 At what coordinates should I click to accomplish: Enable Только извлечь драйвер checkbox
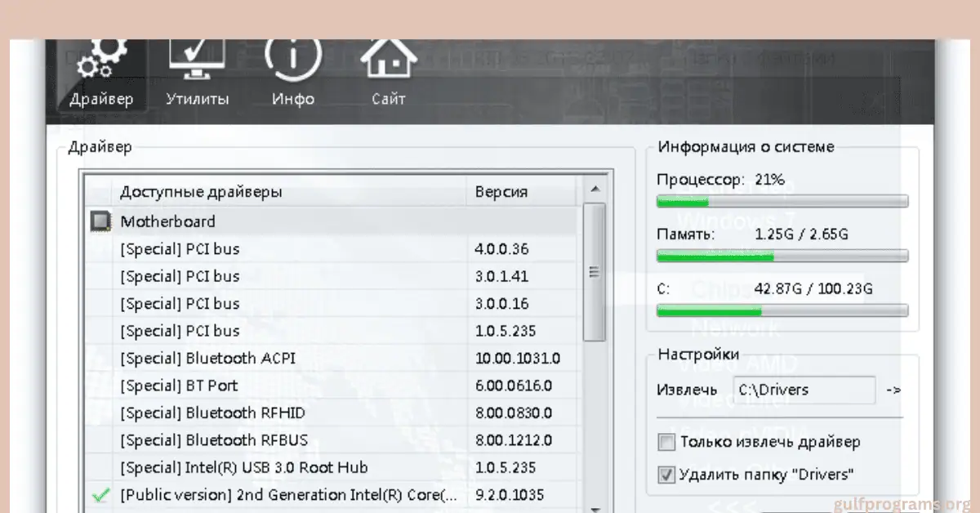point(666,443)
